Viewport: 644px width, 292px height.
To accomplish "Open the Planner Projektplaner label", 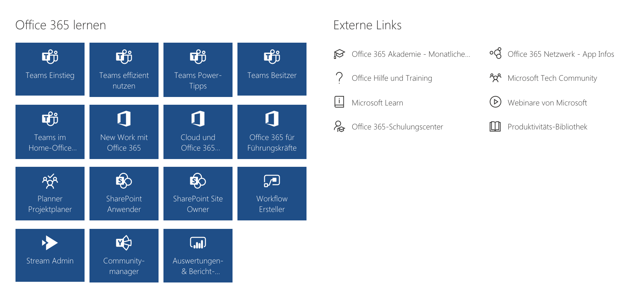I will click(x=50, y=204).
